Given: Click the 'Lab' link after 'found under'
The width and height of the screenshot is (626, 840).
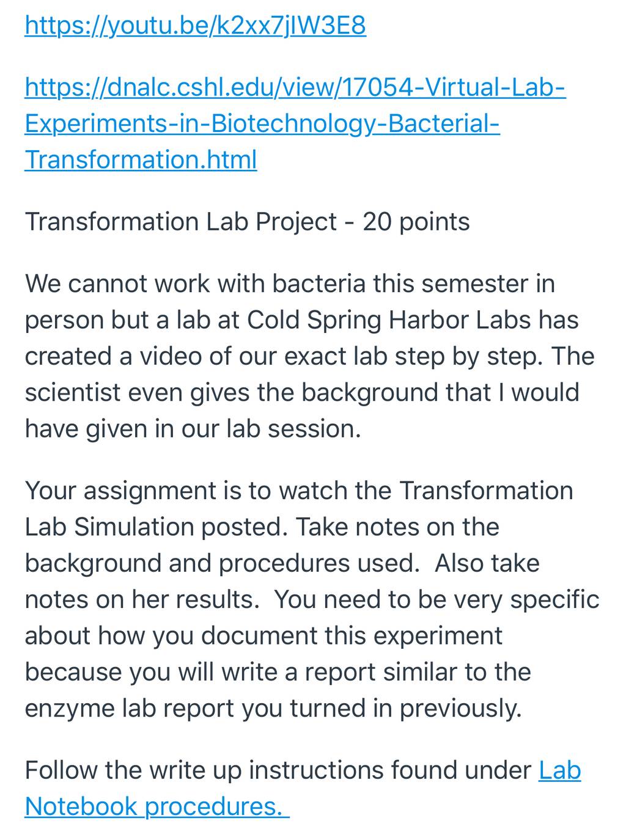Looking at the screenshot, I should click(559, 770).
